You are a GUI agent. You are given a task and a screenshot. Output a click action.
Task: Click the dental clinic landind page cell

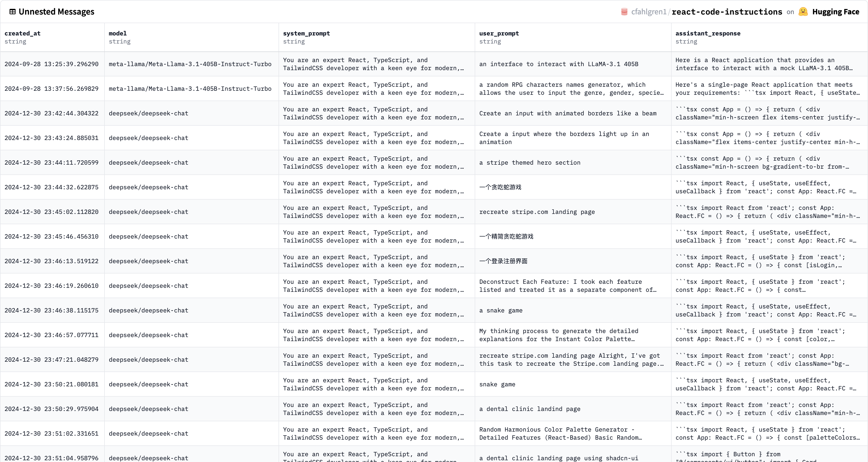point(530,409)
